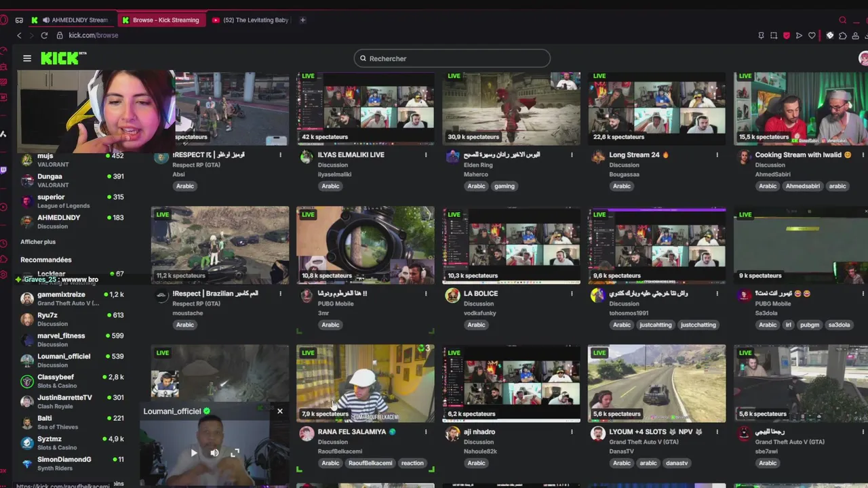Open Syztmz channel in recommended list
Image resolution: width=868 pixels, height=488 pixels.
(x=72, y=443)
